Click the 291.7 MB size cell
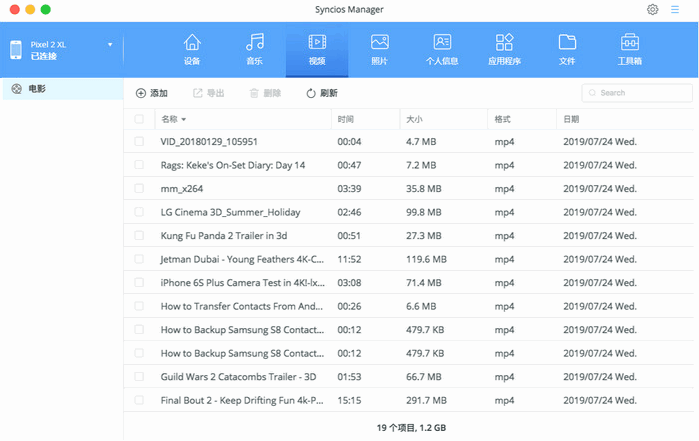699x441 pixels. (426, 400)
